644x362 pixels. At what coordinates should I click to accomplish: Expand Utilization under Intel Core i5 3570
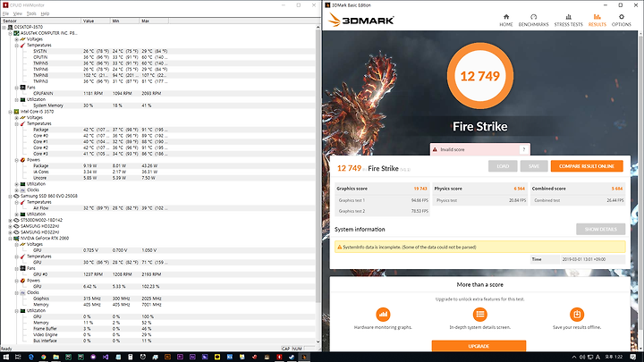(16, 184)
